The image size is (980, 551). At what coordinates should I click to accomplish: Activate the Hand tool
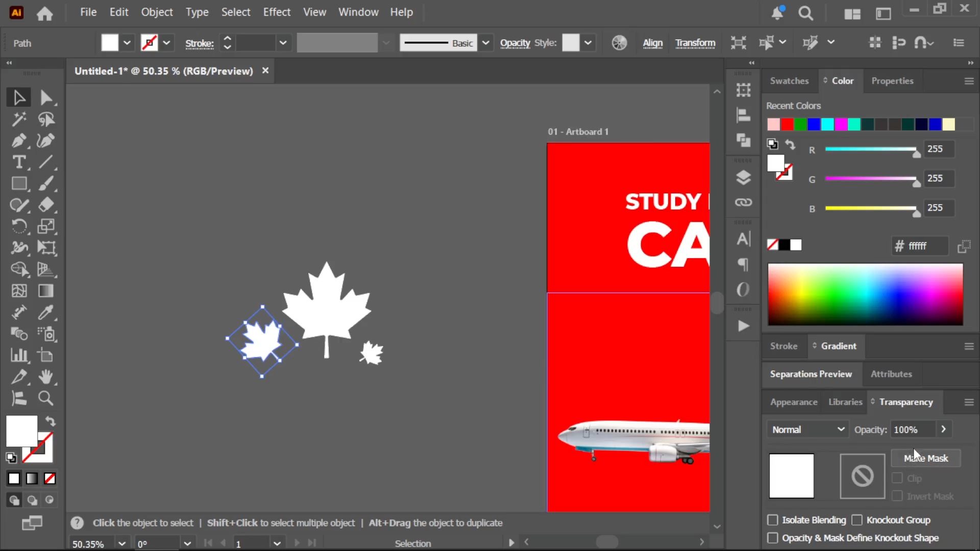pyautogui.click(x=46, y=377)
